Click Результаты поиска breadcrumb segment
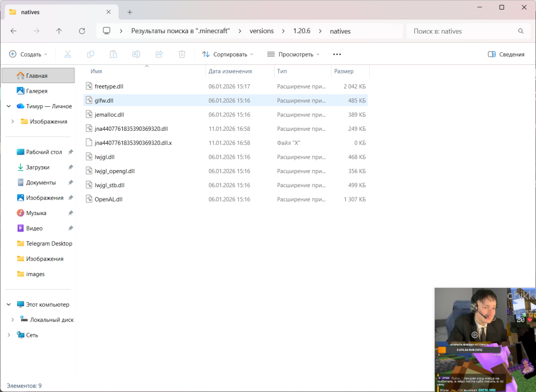The height and width of the screenshot is (392, 536). (x=181, y=31)
